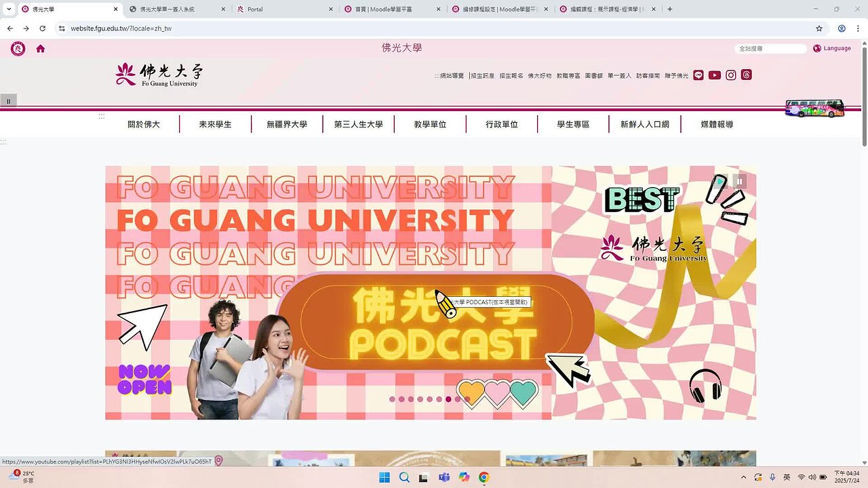Expand the hidden system tray icons
Image resolution: width=868 pixels, height=488 pixels.
click(x=743, y=477)
